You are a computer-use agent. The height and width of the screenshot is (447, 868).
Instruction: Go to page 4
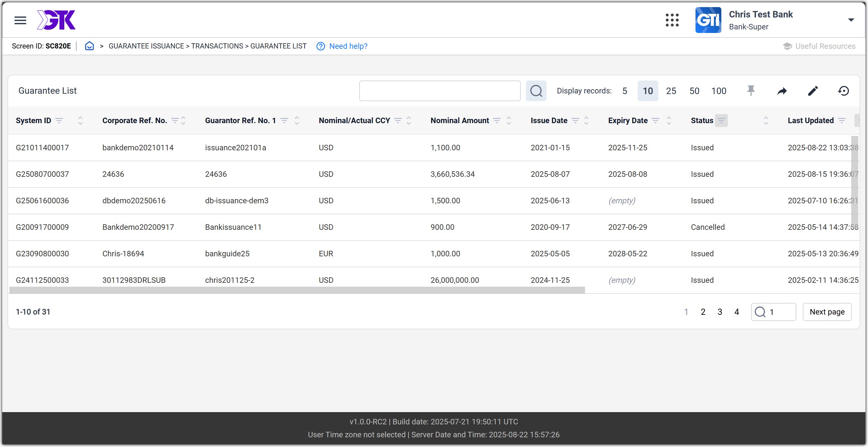[737, 312]
